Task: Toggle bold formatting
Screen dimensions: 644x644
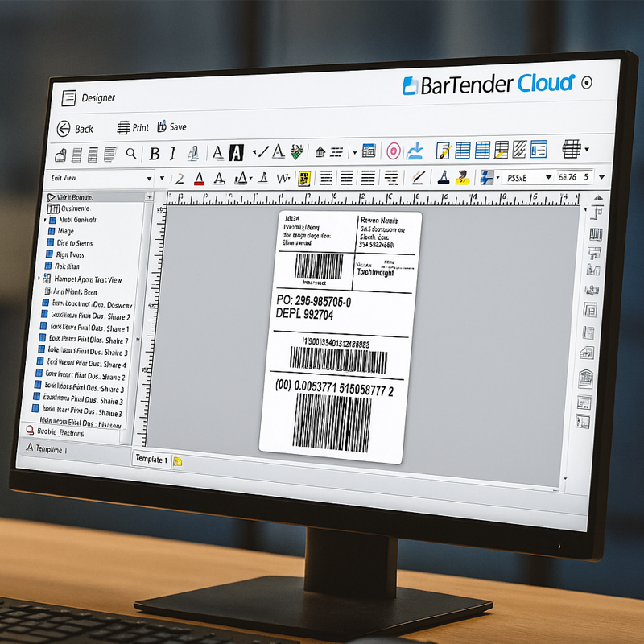Action: click(x=155, y=154)
